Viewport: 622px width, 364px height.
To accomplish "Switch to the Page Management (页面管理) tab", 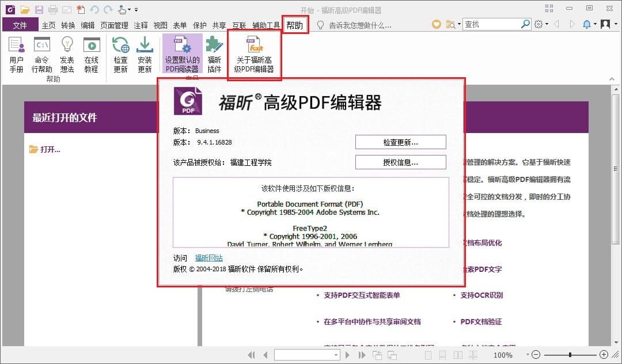I will (x=114, y=25).
